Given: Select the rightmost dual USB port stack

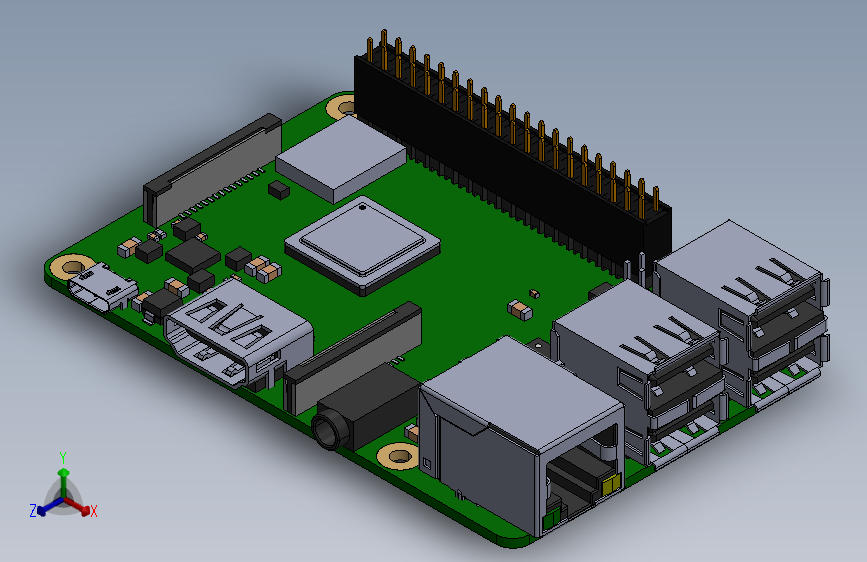Looking at the screenshot, I should pyautogui.click(x=744, y=315).
